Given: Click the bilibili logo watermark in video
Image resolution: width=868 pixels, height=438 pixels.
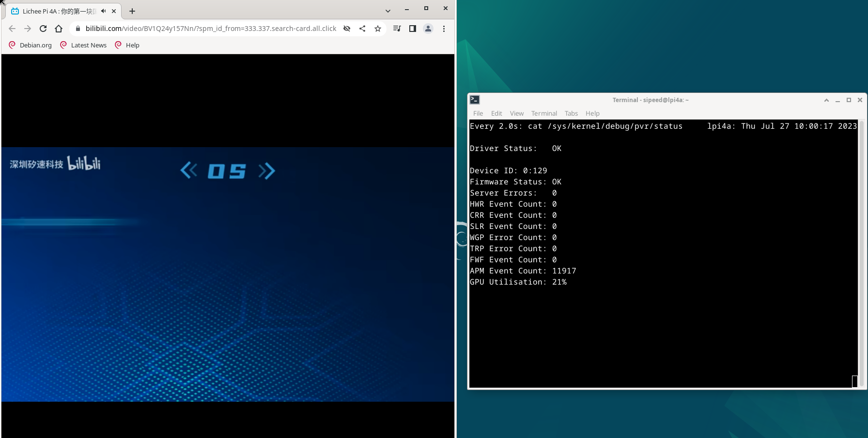Looking at the screenshot, I should [x=84, y=164].
